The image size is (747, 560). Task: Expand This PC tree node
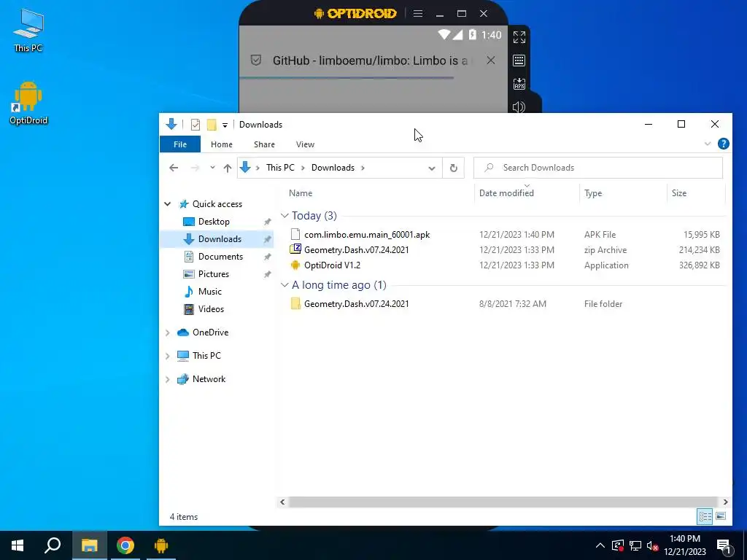pos(168,356)
